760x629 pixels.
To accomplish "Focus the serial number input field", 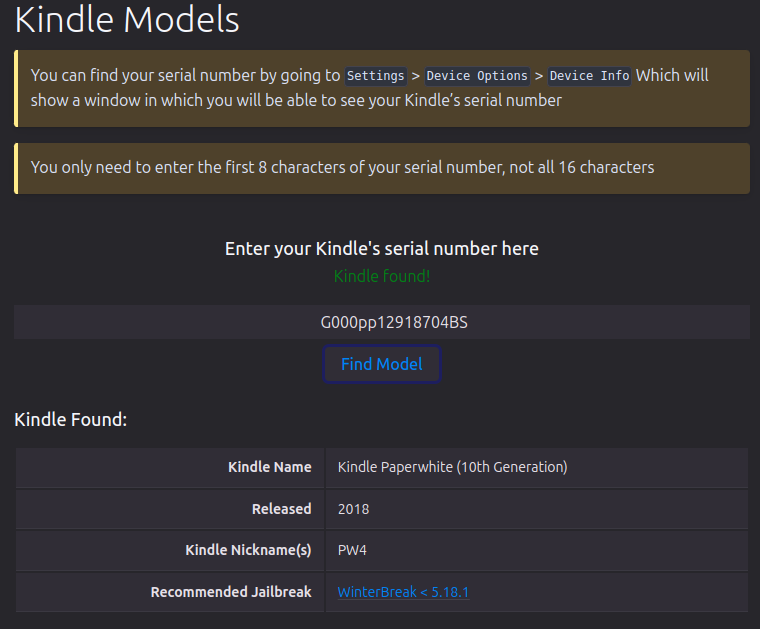I will [381, 323].
